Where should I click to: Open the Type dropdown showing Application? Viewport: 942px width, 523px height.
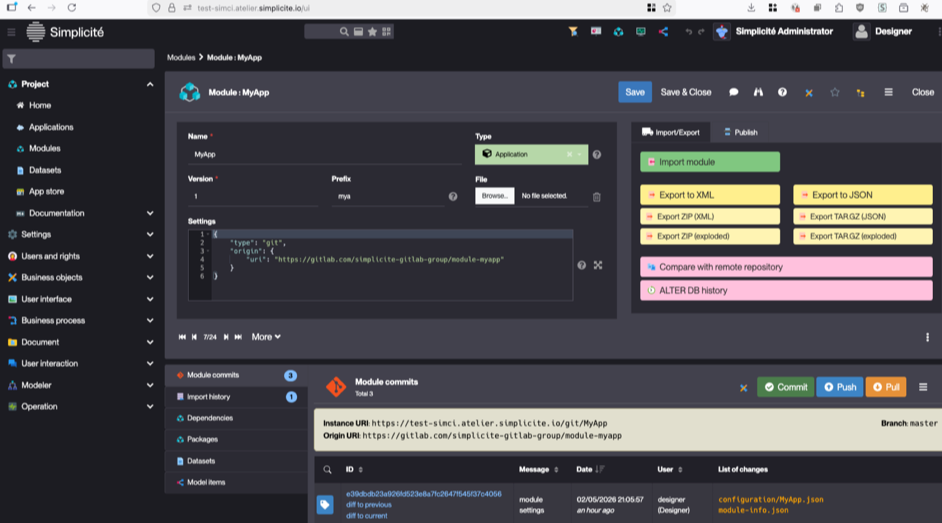click(x=530, y=155)
